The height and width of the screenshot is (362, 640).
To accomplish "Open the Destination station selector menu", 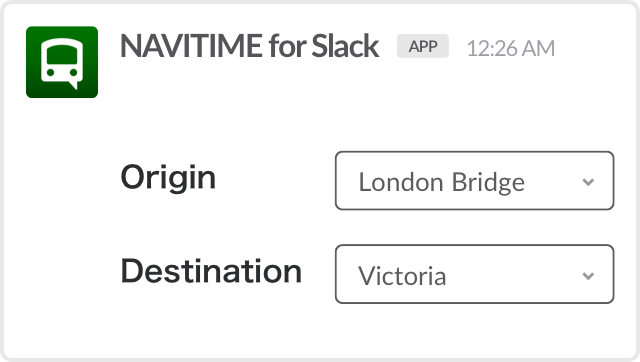I will 474,274.
